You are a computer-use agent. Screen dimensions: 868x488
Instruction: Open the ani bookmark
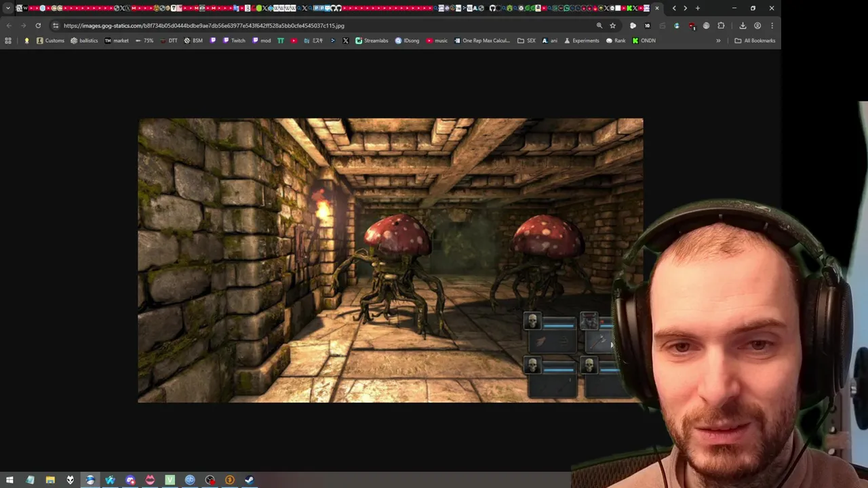click(549, 41)
